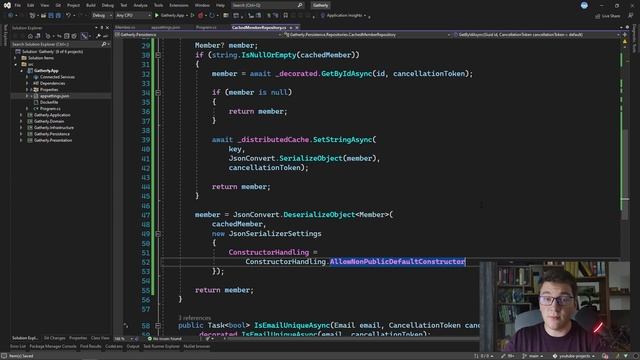Open the GetByIdAsync member navigation dropdown
The width and height of the screenshot is (640, 360).
click(536, 35)
